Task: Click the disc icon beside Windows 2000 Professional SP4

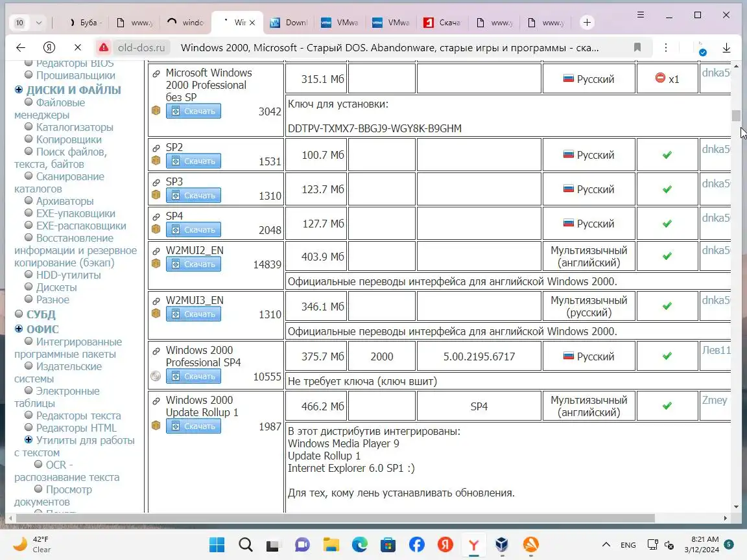Action: click(156, 376)
